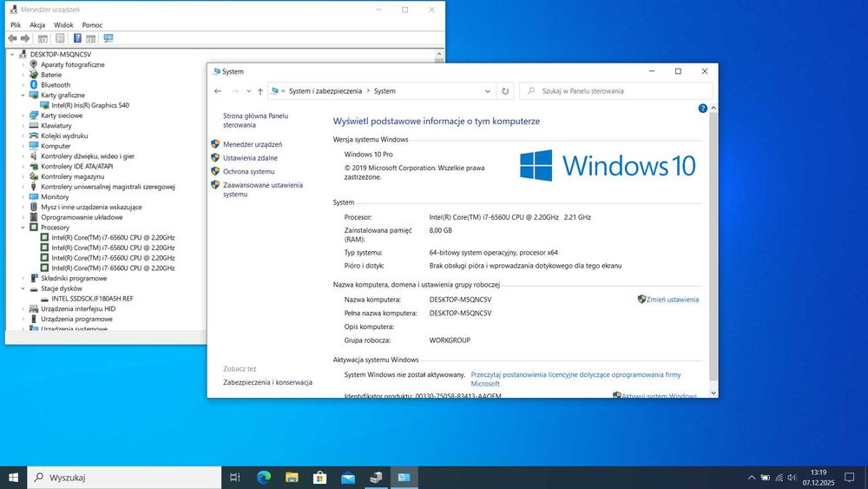
Task: Open the address bar history dropdown in System window
Action: point(487,91)
